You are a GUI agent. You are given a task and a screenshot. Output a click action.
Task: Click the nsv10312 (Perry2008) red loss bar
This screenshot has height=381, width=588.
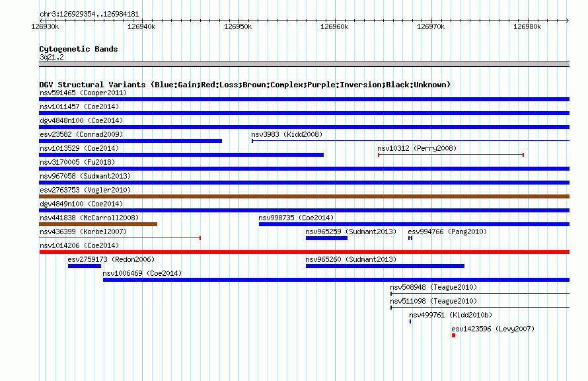point(451,155)
